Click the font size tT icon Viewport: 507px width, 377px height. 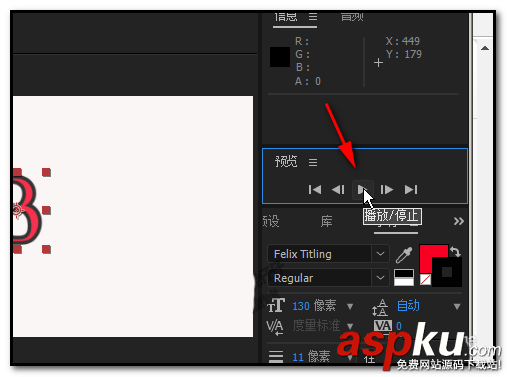(x=276, y=305)
